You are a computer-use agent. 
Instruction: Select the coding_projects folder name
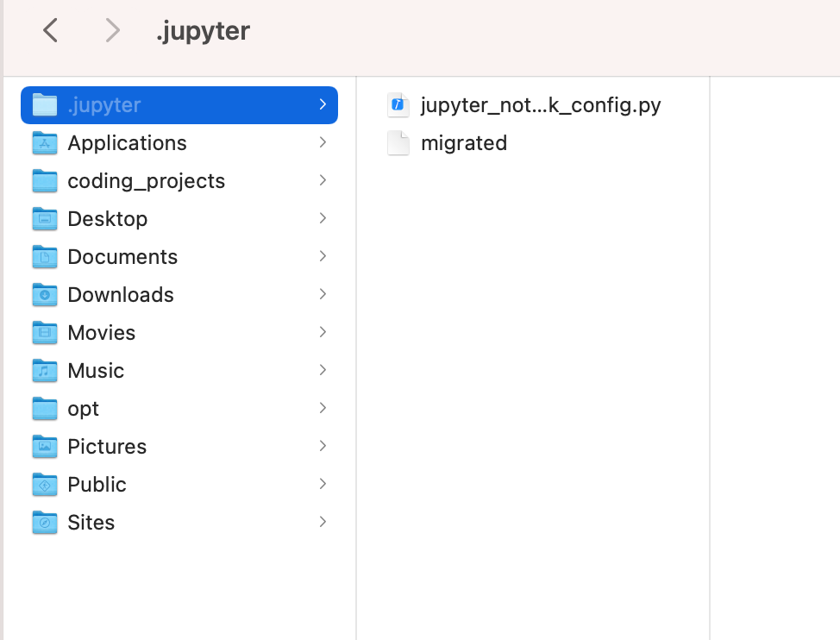[147, 181]
